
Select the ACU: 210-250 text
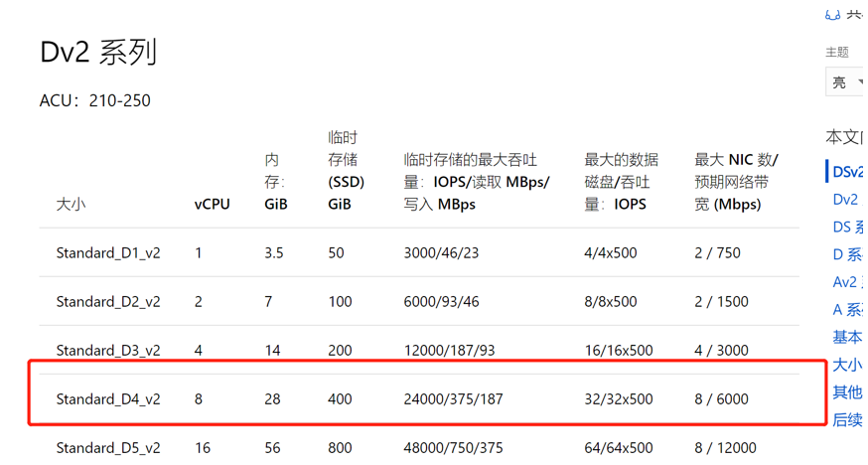coord(94,100)
